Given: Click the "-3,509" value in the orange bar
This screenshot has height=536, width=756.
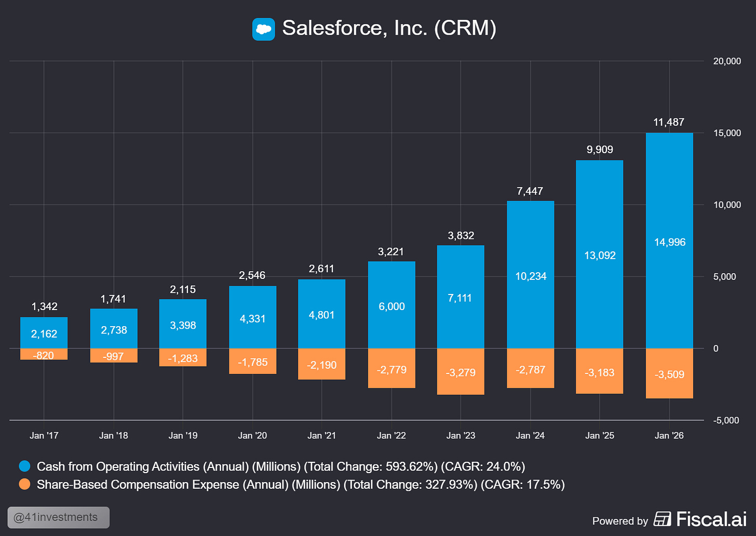Looking at the screenshot, I should pos(669,374).
